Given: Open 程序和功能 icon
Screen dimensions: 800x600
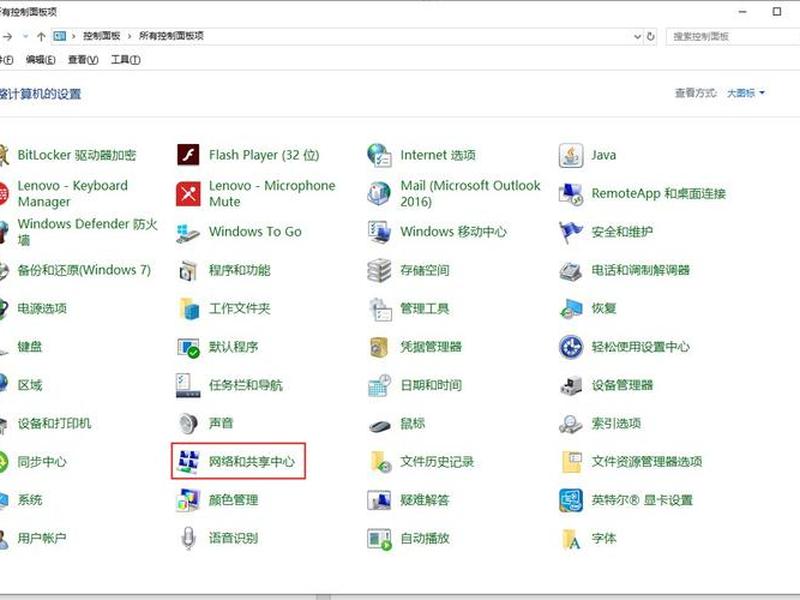Looking at the screenshot, I should (188, 270).
